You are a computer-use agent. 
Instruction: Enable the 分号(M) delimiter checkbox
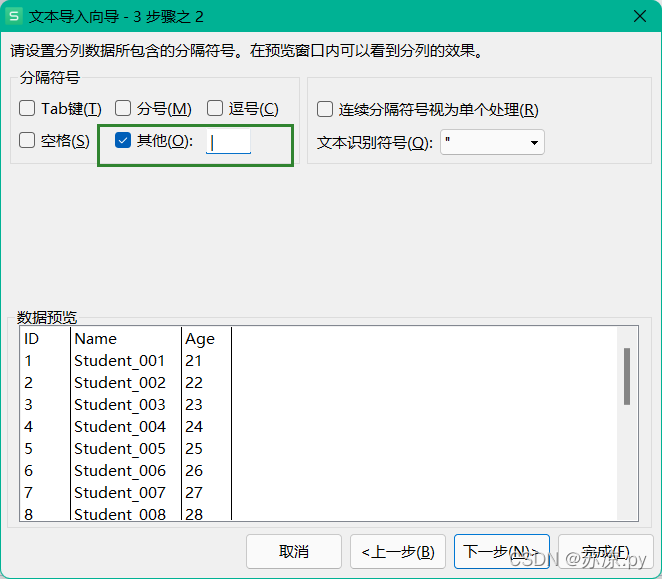pyautogui.click(x=123, y=108)
